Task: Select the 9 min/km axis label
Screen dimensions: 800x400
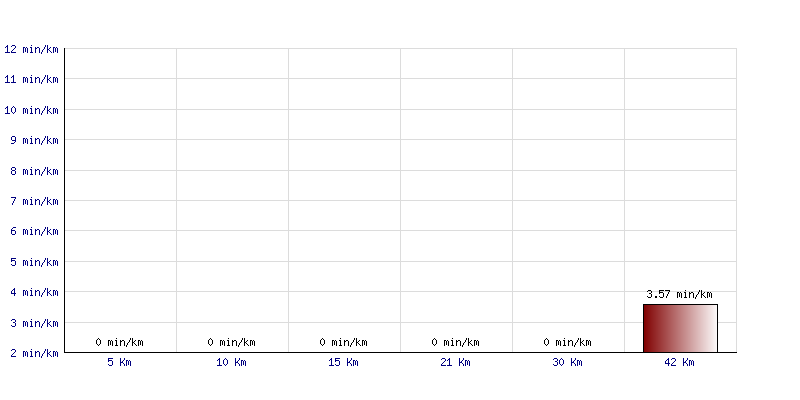Action: tap(34, 140)
